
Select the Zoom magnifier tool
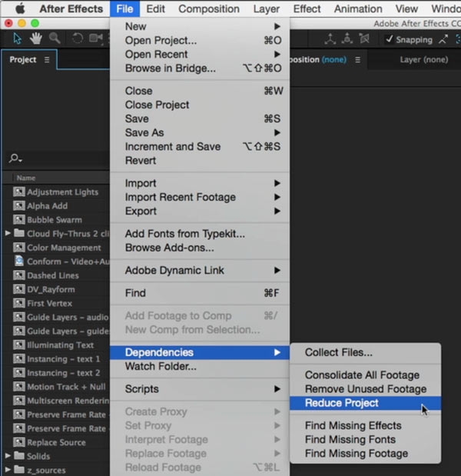(x=55, y=38)
